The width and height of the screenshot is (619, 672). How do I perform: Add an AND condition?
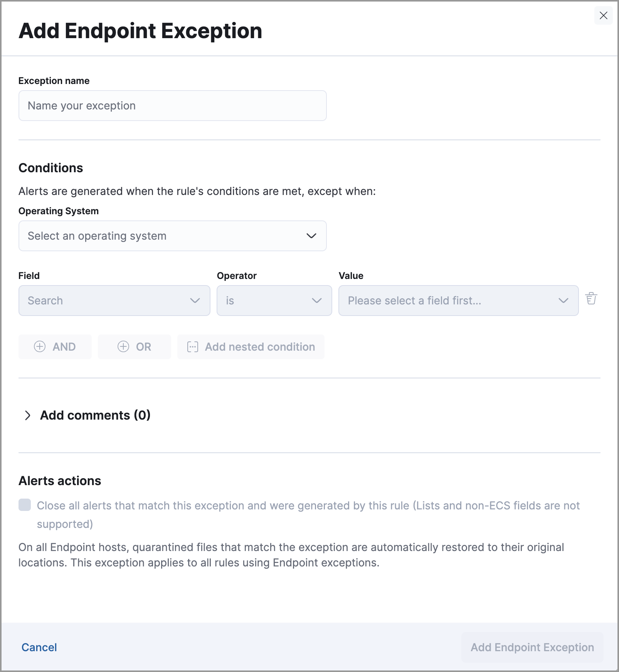click(x=55, y=346)
